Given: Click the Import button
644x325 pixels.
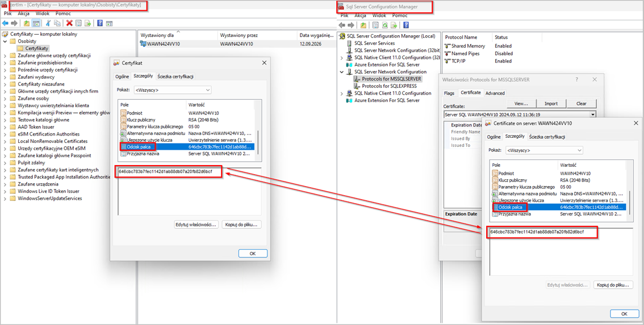Looking at the screenshot, I should click(551, 103).
